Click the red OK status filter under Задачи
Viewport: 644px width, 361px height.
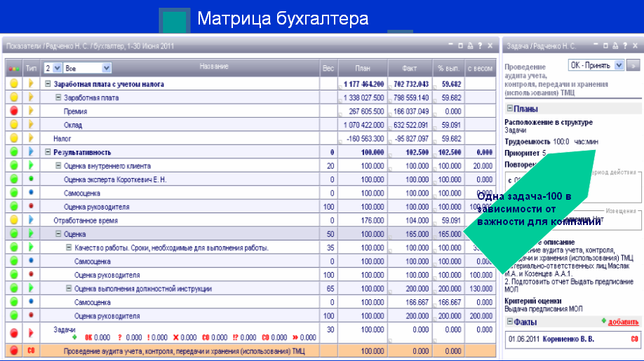(88, 338)
